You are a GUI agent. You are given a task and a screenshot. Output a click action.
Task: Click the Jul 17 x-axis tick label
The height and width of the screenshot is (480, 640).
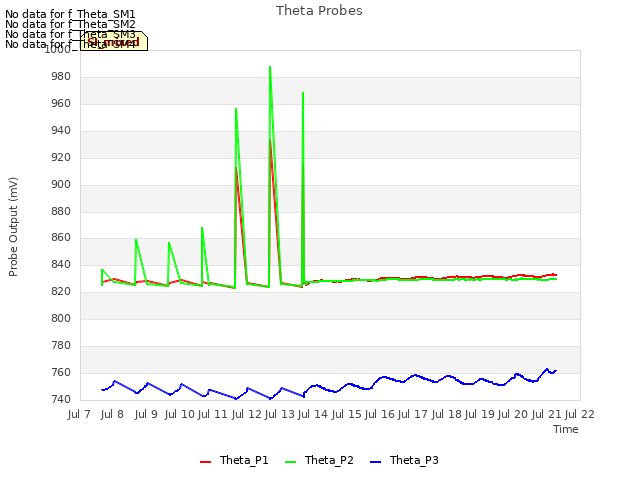point(413,415)
